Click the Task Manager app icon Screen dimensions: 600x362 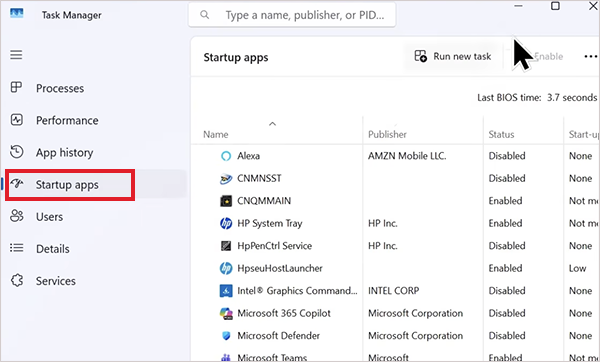click(x=16, y=13)
